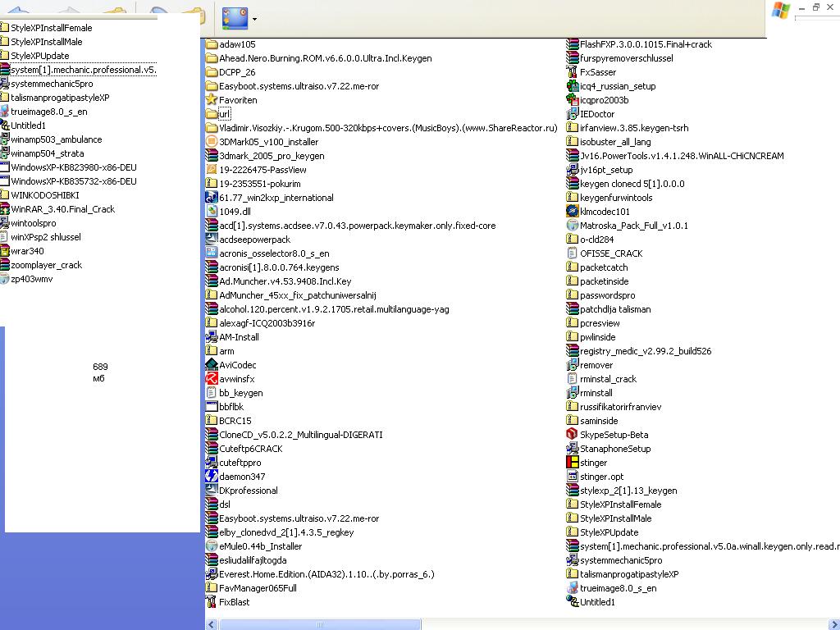Image resolution: width=840 pixels, height=630 pixels.
Task: Click the FxSasser tool icon
Action: pos(572,72)
